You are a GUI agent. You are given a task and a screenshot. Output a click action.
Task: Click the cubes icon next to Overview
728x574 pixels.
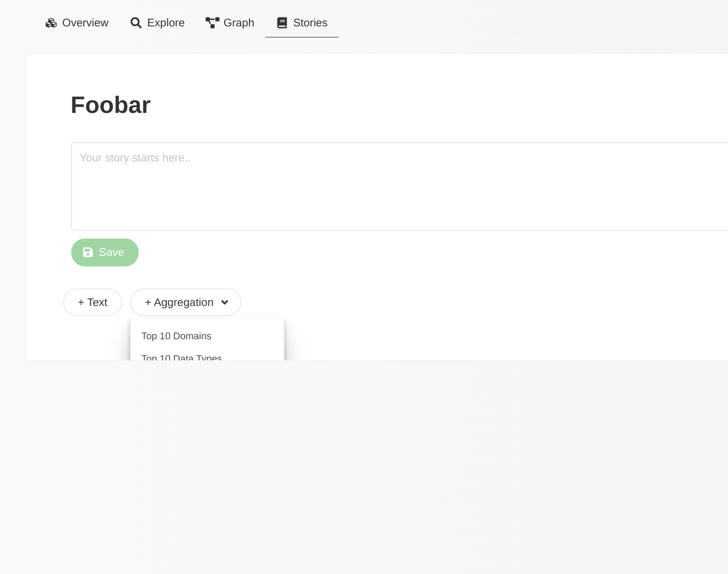pos(51,23)
